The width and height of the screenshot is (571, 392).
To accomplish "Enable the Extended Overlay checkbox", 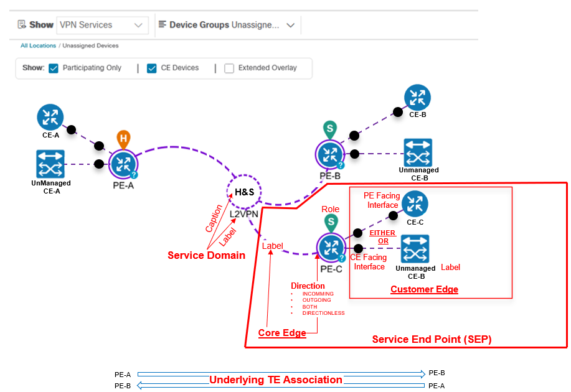I will tap(230, 68).
